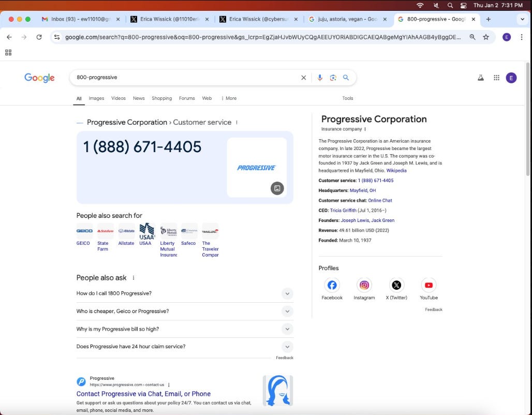Open Progressive's YouTube profile

click(428, 289)
